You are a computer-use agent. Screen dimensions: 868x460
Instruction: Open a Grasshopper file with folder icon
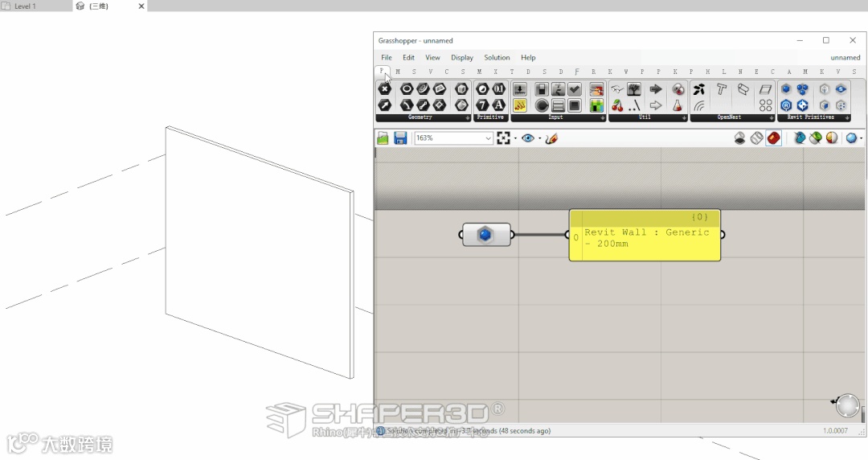coord(383,138)
